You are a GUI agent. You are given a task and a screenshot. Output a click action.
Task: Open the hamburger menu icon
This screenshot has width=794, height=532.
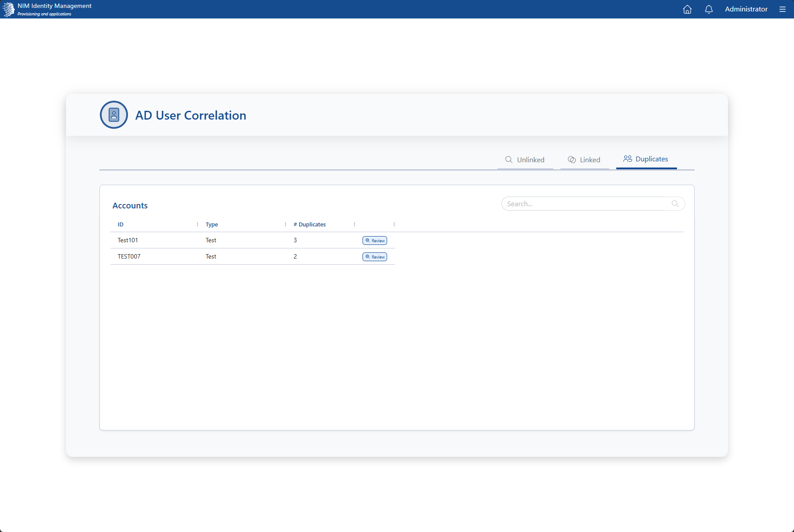(x=782, y=9)
